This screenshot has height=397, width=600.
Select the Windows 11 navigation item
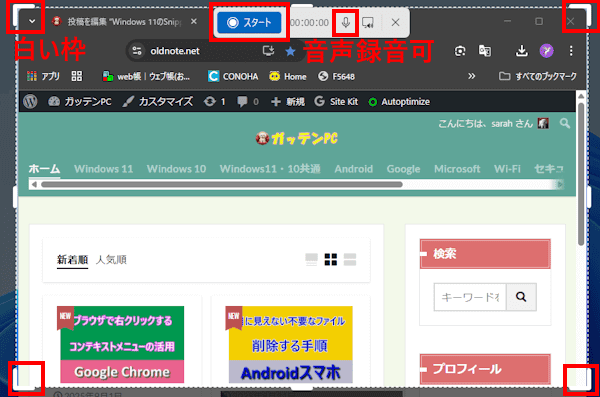[103, 169]
